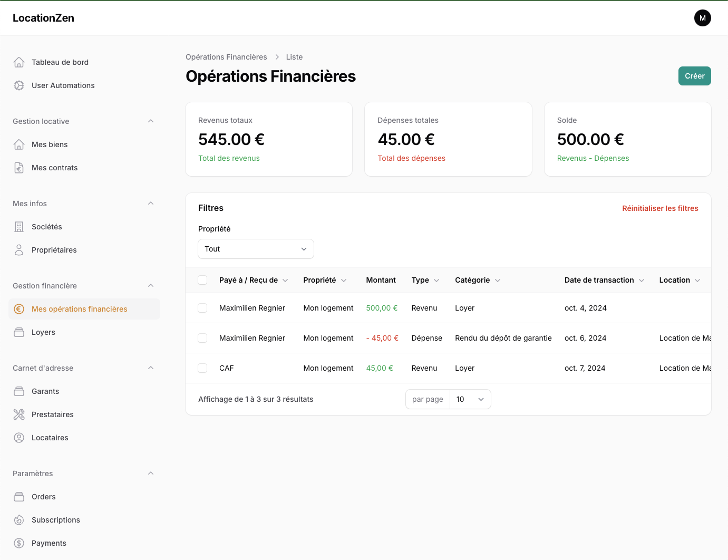Select the CAF row checkbox
Image resolution: width=728 pixels, height=560 pixels.
tap(202, 368)
